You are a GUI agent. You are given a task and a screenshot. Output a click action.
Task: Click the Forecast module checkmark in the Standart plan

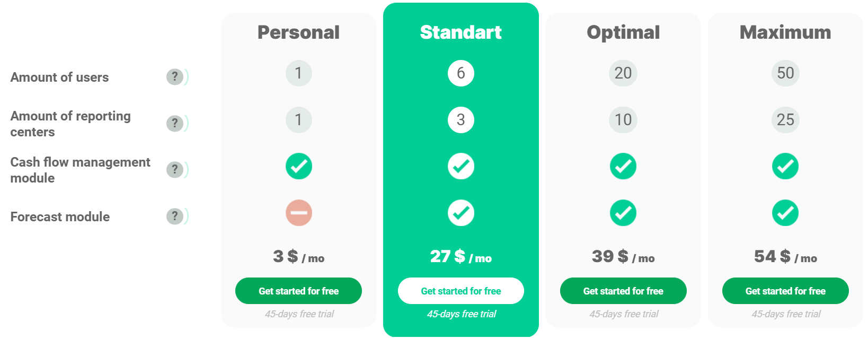pyautogui.click(x=461, y=213)
